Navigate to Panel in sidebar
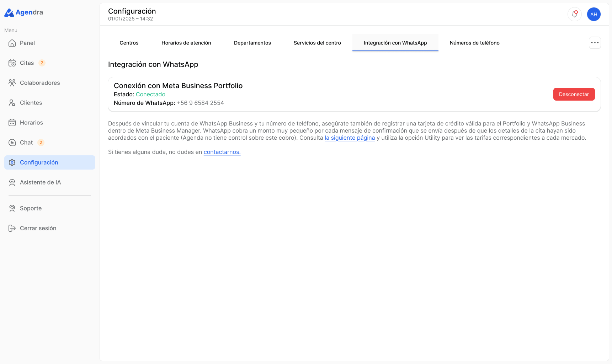612x364 pixels. [x=50, y=43]
